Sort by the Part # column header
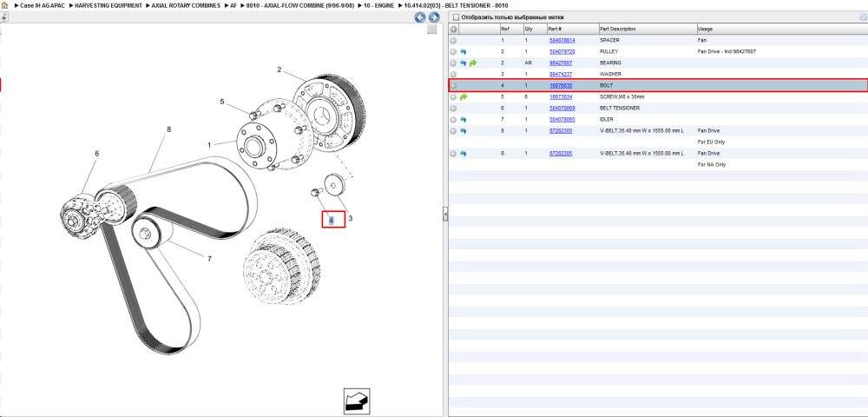 click(x=572, y=29)
